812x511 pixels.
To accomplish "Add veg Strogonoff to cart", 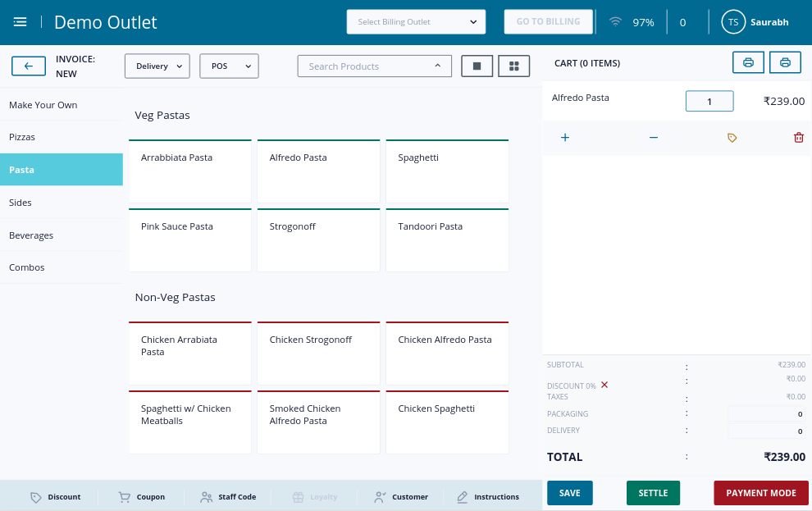I will click(x=318, y=240).
